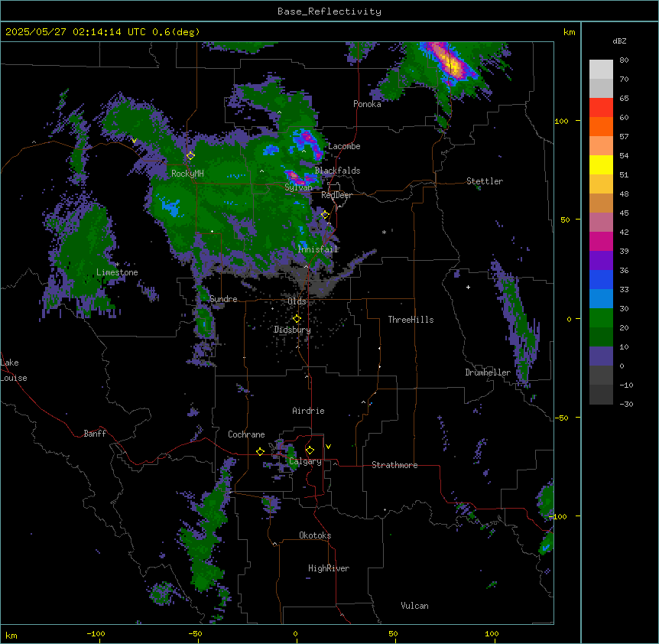Pick the red legend swatch between 65 and 60
Image resolution: width=659 pixels, height=644 pixels.
[x=601, y=108]
